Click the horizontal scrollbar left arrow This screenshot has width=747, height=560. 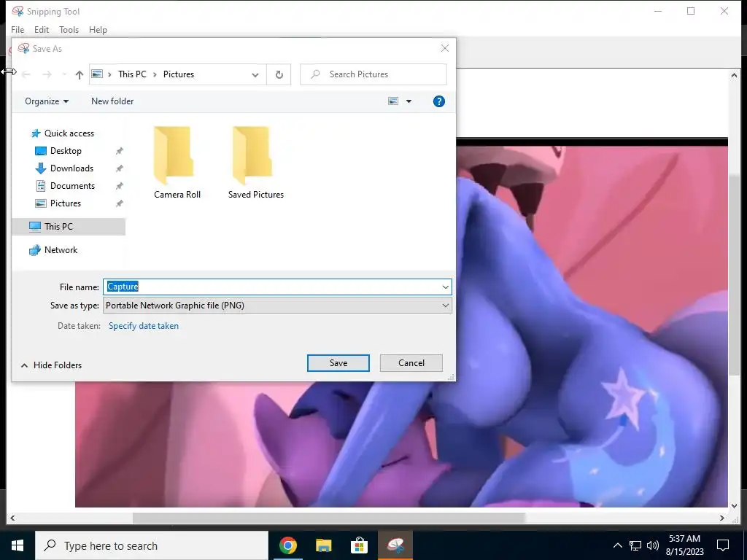[x=12, y=518]
